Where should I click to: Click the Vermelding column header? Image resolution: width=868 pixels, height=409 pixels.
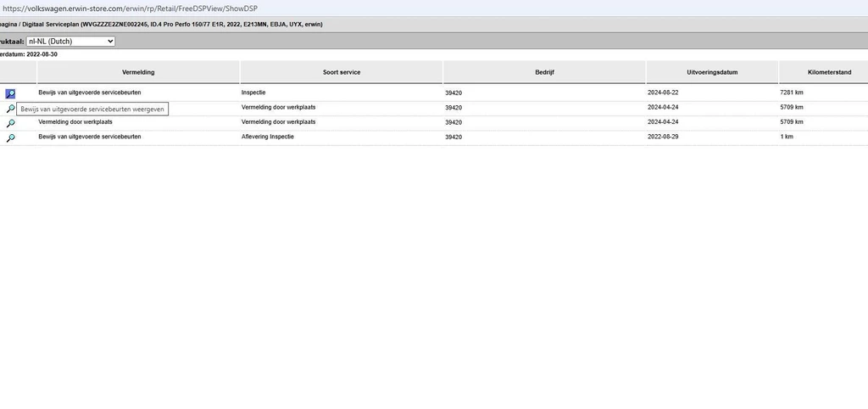(138, 72)
